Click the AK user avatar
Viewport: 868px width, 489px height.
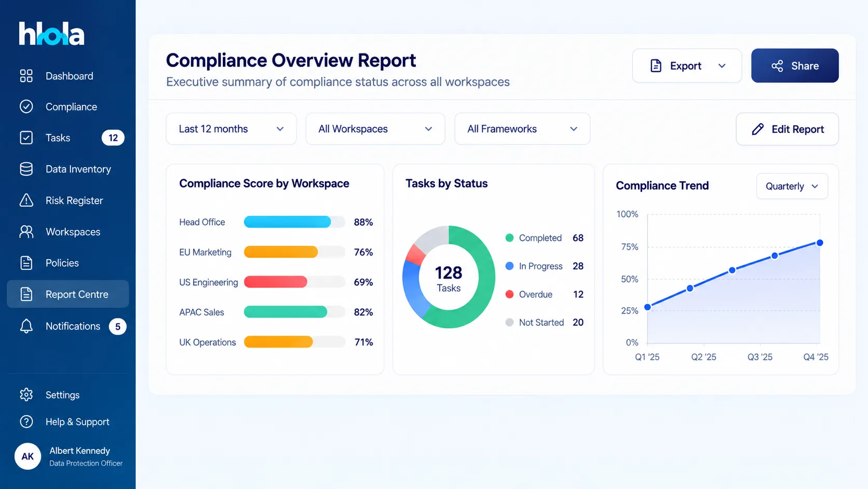28,456
